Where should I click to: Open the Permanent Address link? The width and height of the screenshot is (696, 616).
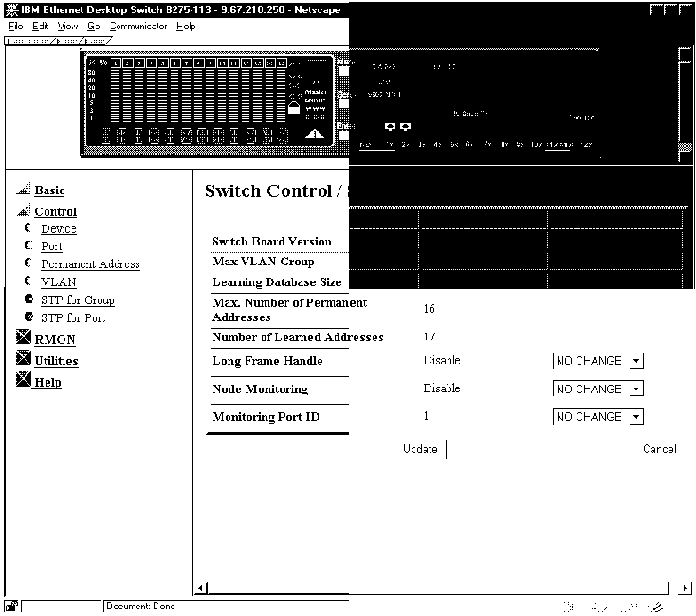coord(90,264)
